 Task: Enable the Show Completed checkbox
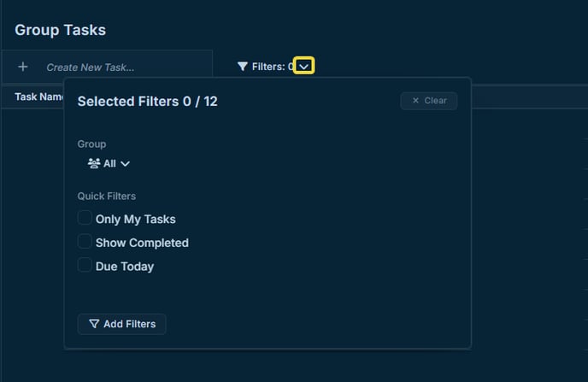(x=85, y=242)
